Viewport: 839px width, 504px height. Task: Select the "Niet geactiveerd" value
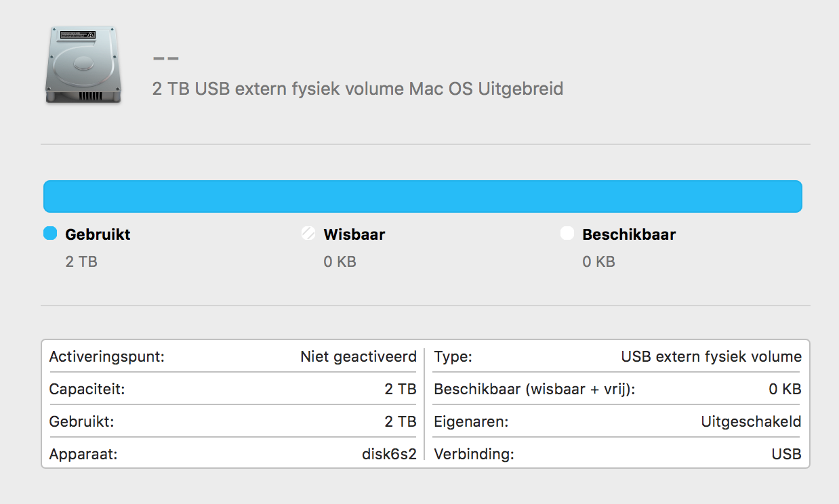359,356
